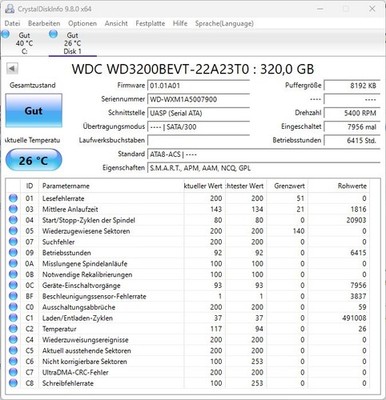Click the Parametername column header

(x=111, y=186)
